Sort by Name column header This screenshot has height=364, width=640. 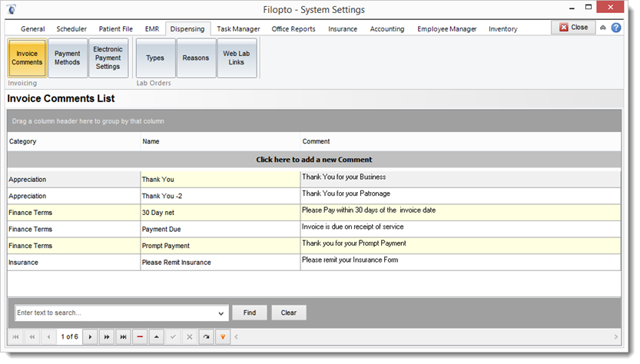pos(221,141)
